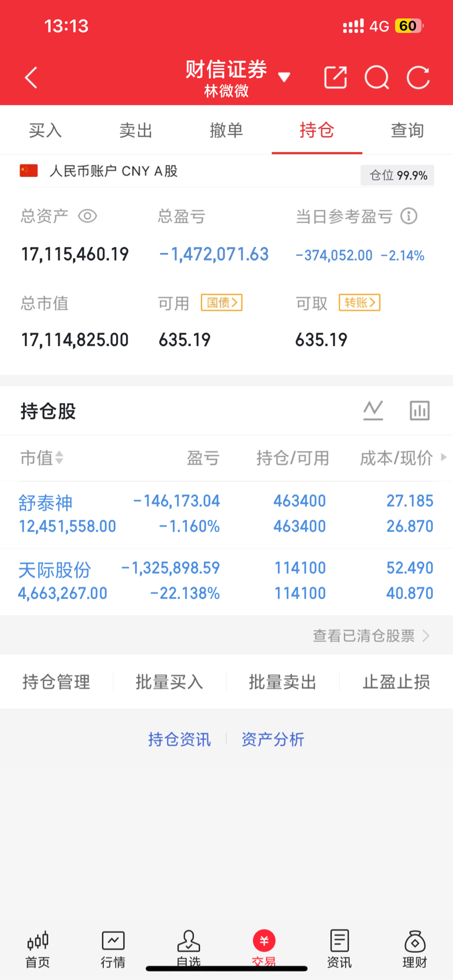The width and height of the screenshot is (453, 980).
Task: Open the 天际股份 holding row
Action: 226,581
